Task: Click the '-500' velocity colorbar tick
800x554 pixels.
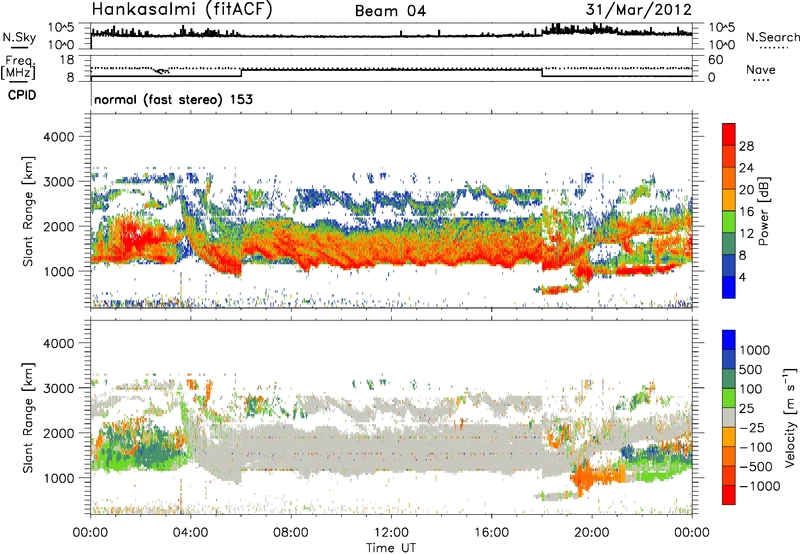Action: 757,467
